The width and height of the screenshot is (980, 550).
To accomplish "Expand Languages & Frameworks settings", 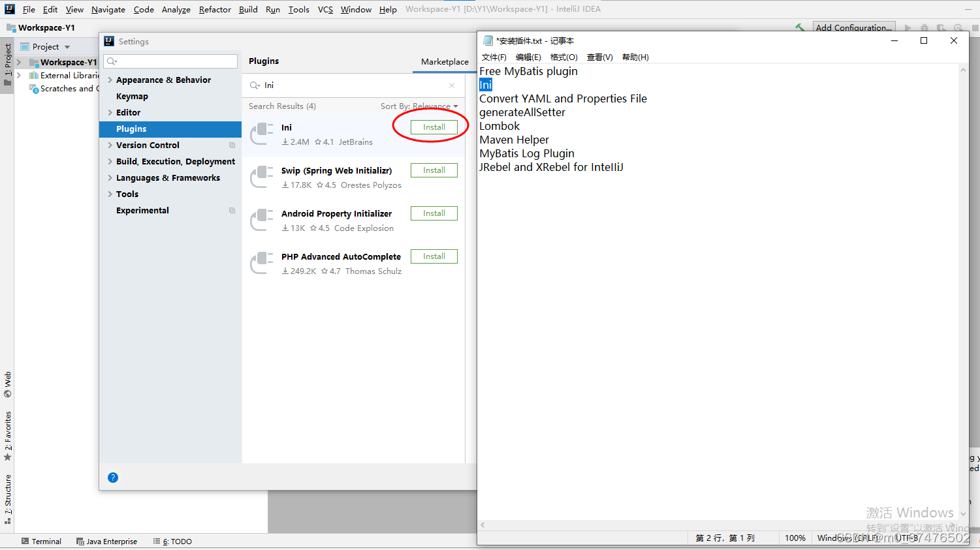I will click(x=110, y=178).
